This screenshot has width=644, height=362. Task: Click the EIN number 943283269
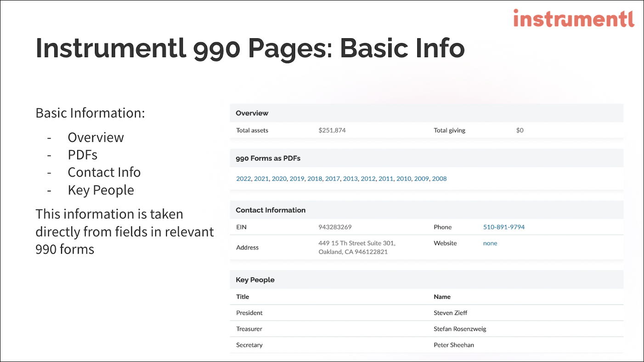point(335,227)
